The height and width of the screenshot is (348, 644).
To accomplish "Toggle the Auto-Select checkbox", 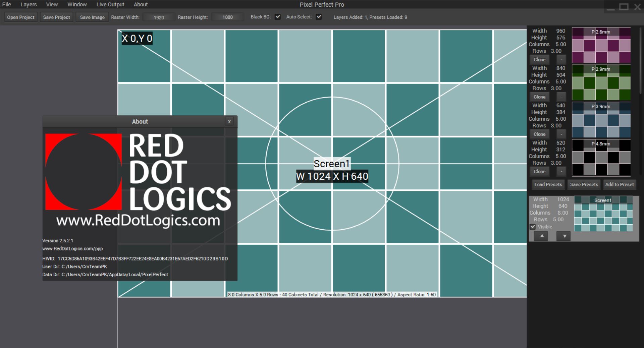I will 319,17.
